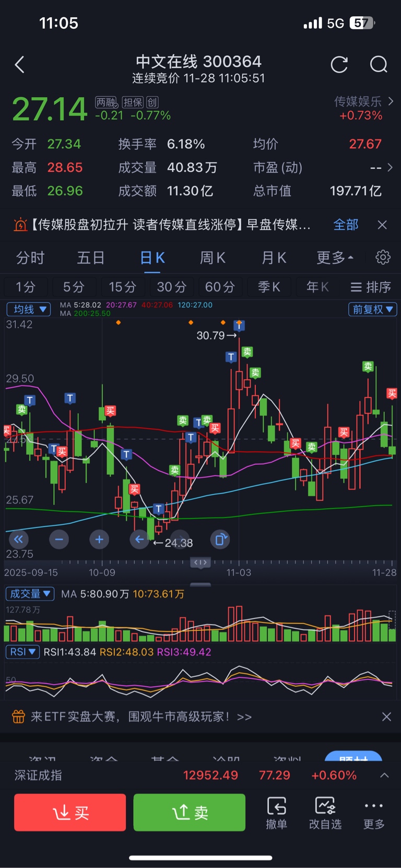Image resolution: width=401 pixels, height=868 pixels.
Task: Tap the 担保 tag
Action: point(133,102)
